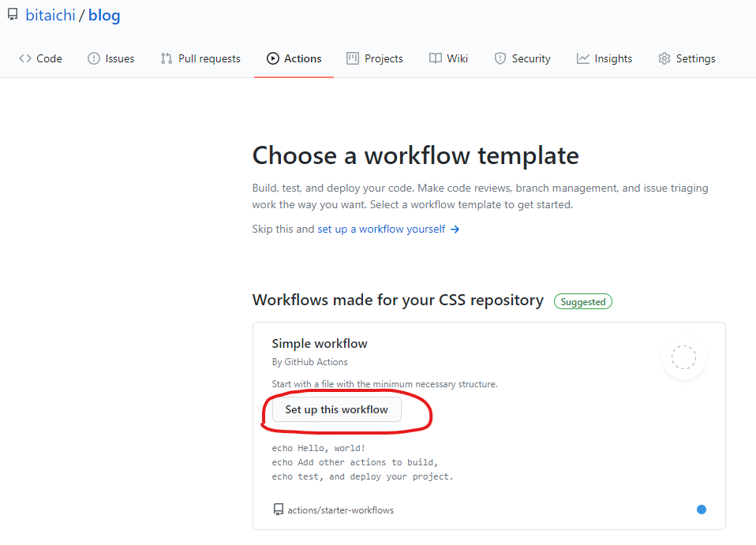Click the Security shield icon
The height and width of the screenshot is (545, 756).
[500, 58]
